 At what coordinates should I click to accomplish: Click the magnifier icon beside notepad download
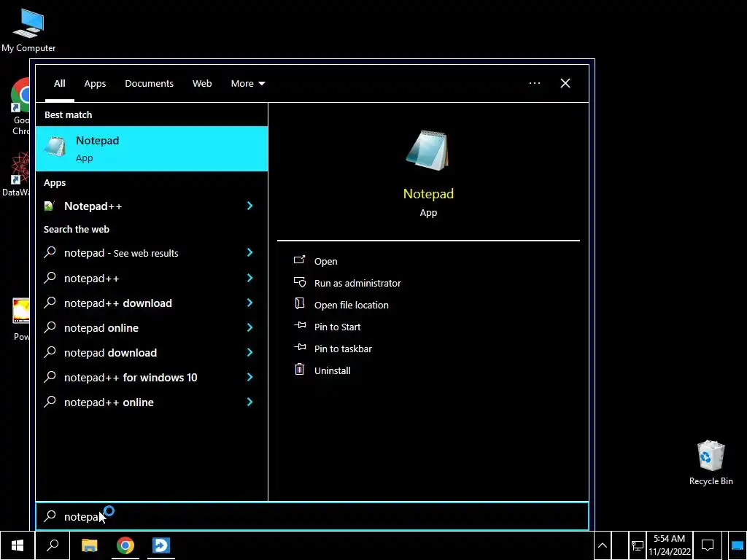(x=50, y=352)
